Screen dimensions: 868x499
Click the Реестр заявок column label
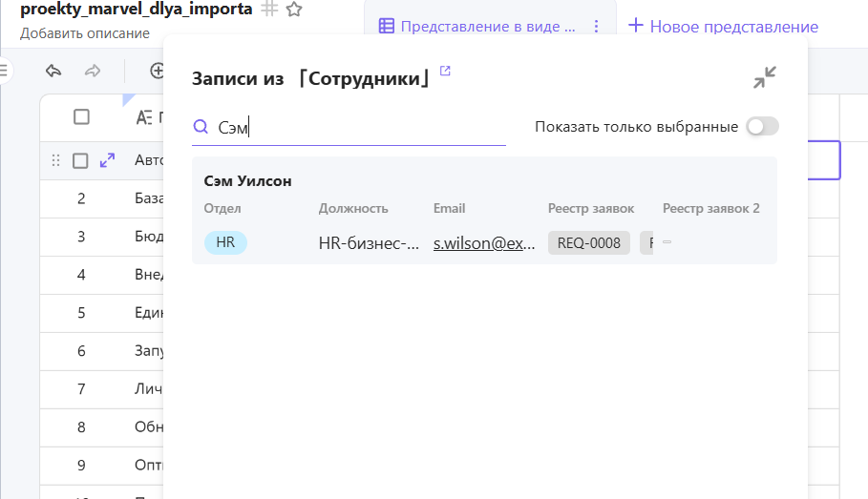[x=591, y=209]
